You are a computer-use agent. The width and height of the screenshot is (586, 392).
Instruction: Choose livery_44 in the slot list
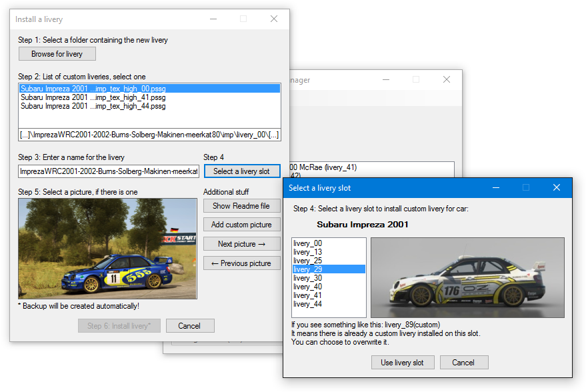pyautogui.click(x=329, y=304)
